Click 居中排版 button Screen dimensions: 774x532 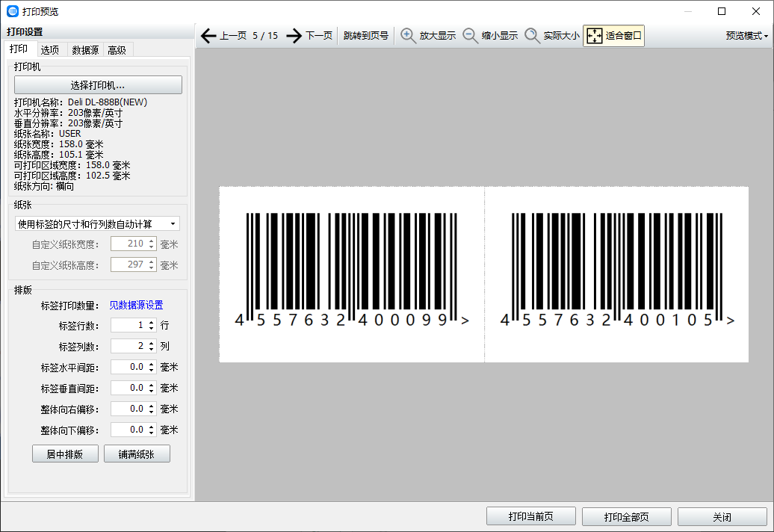65,454
